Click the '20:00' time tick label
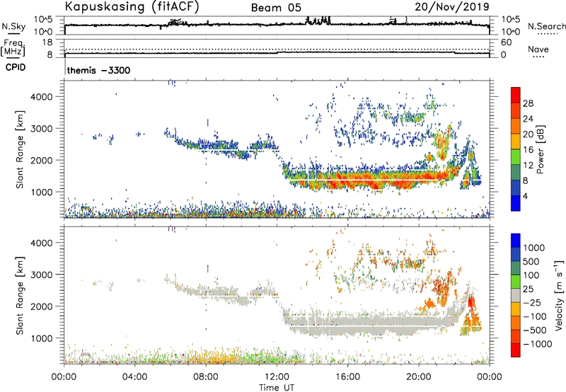This screenshot has height=392, width=566. click(x=418, y=377)
